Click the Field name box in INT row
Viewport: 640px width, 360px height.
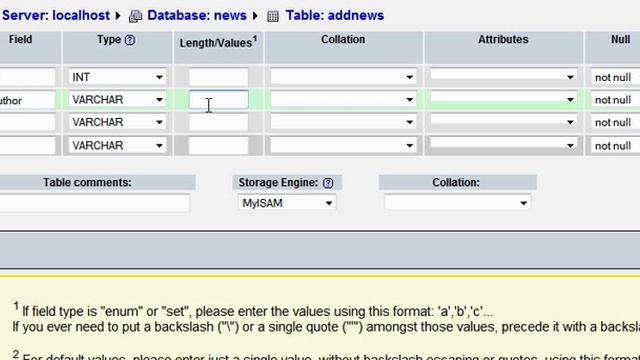(x=27, y=77)
